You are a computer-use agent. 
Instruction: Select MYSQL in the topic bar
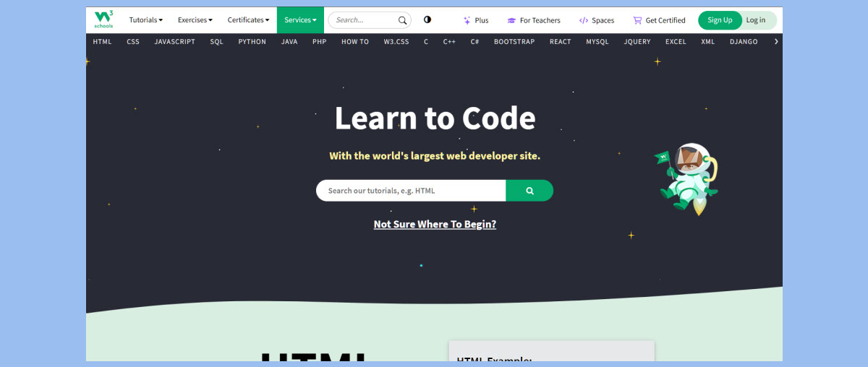pyautogui.click(x=597, y=42)
